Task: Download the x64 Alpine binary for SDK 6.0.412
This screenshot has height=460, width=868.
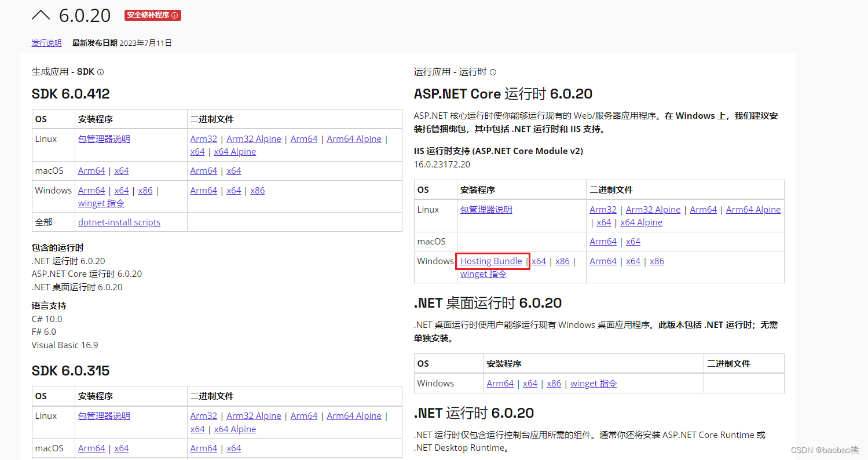Action: 235,152
